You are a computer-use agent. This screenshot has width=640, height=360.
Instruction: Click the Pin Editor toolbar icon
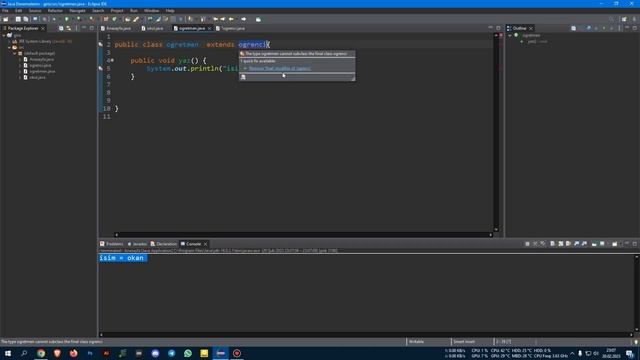click(258, 19)
